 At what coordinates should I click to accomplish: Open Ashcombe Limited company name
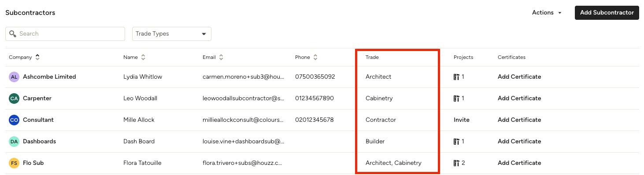[49, 77]
